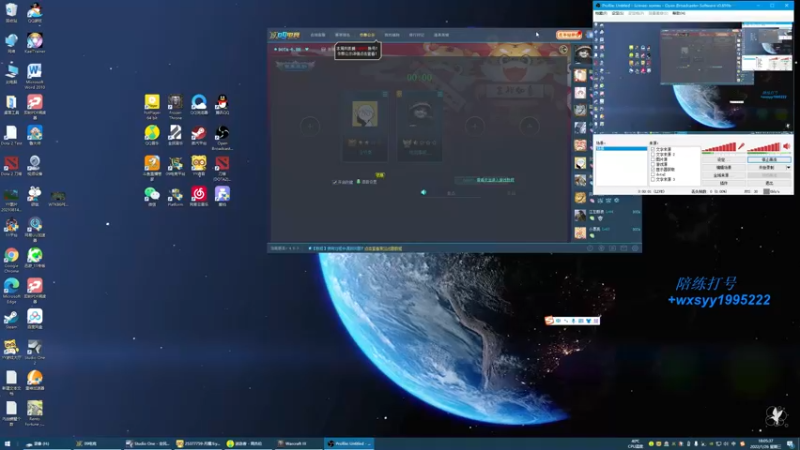800x450 pixels.
Task: Click Stop Streaming button in OBS
Action: (769, 160)
